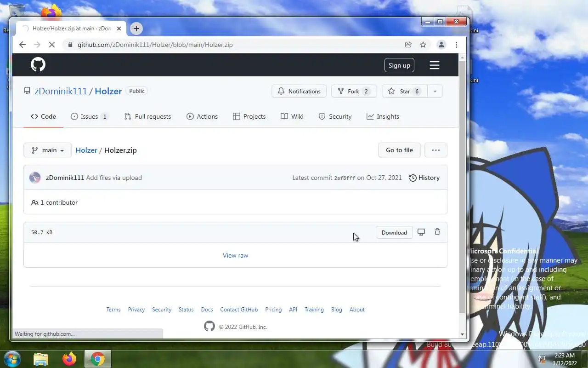Click the View raw link
Image resolution: width=588 pixels, height=368 pixels.
click(x=235, y=255)
